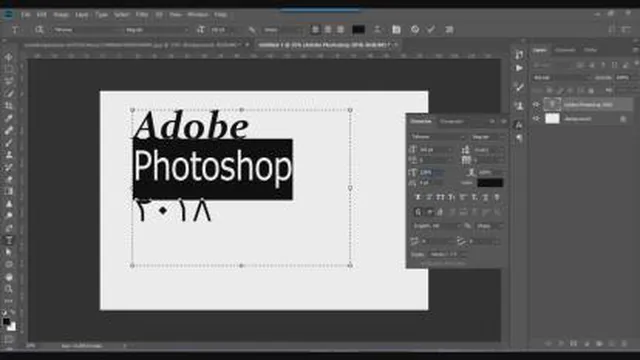Collapse the Character panel

click(x=492, y=121)
